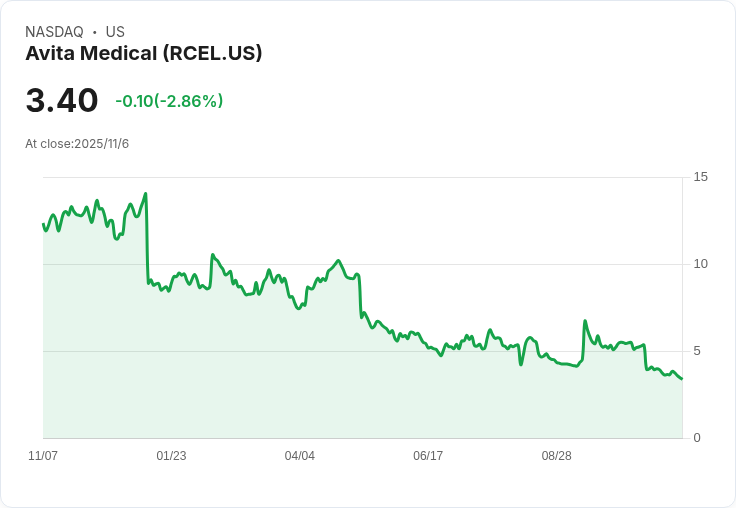Image resolution: width=736 pixels, height=508 pixels.
Task: Select the 08/28 date on x-axis
Action: pos(557,456)
